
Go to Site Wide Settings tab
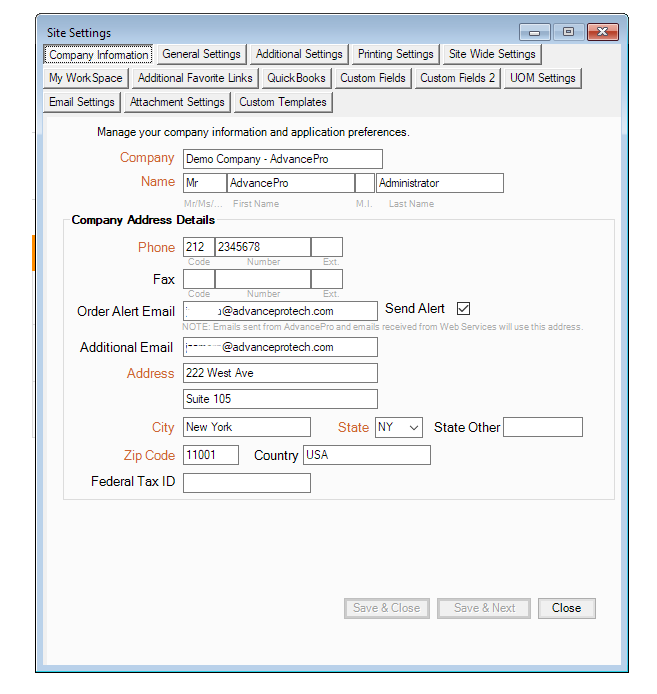pyautogui.click(x=492, y=54)
